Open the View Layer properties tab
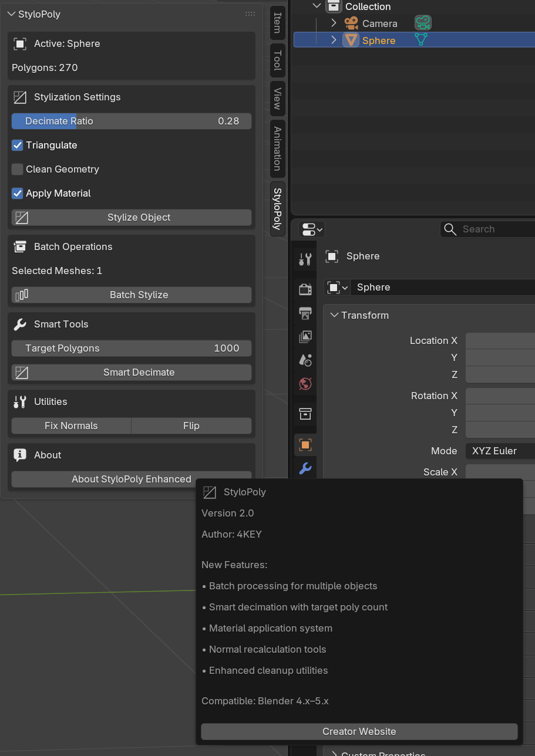Image resolution: width=535 pixels, height=756 pixels. 305,336
